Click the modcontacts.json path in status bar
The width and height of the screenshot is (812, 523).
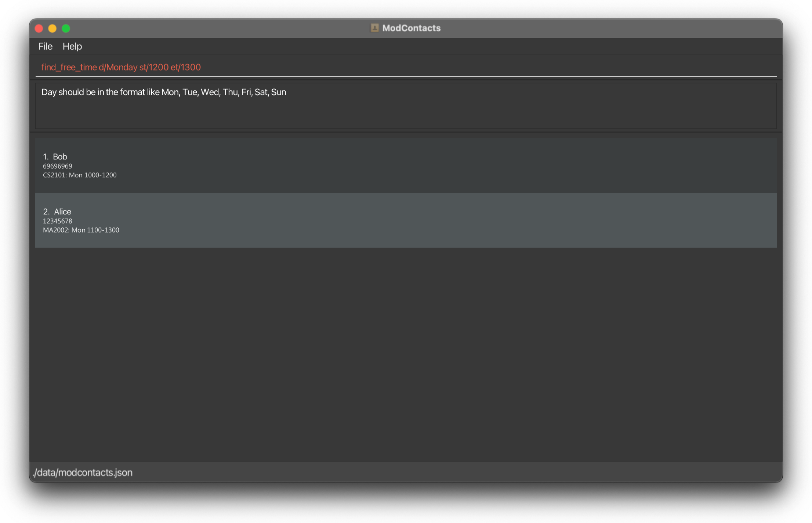click(83, 472)
